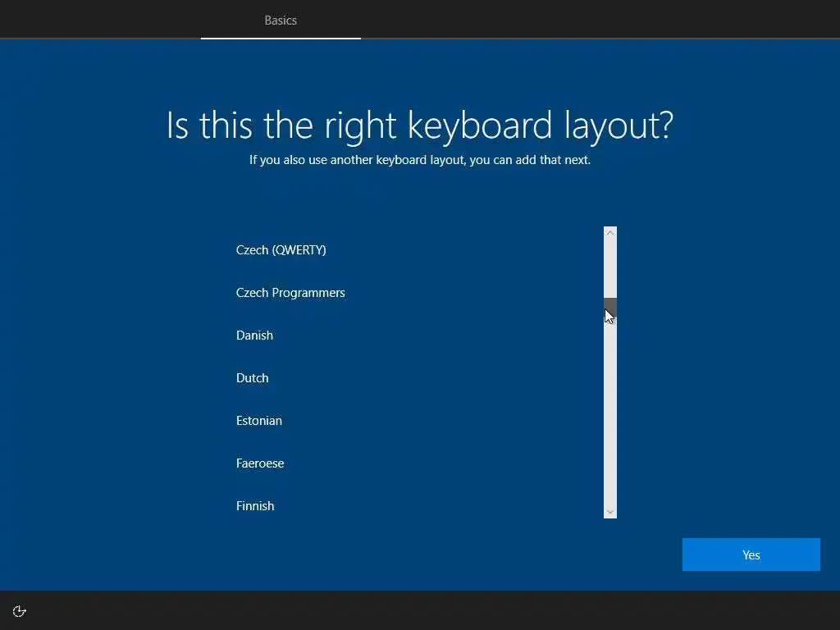Screen dimensions: 840x630
Task: Select Czech (QWERTY) keyboard layout
Action: (x=413, y=249)
